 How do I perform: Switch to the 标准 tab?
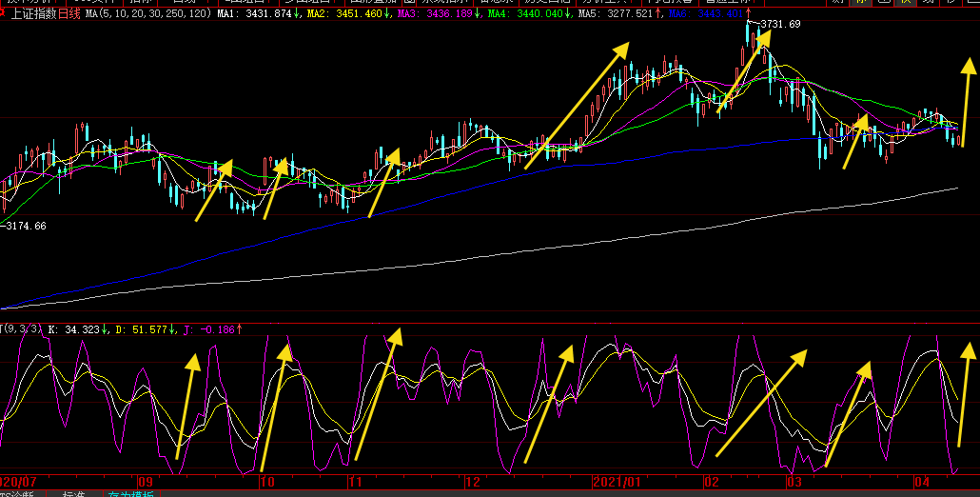tap(74, 495)
